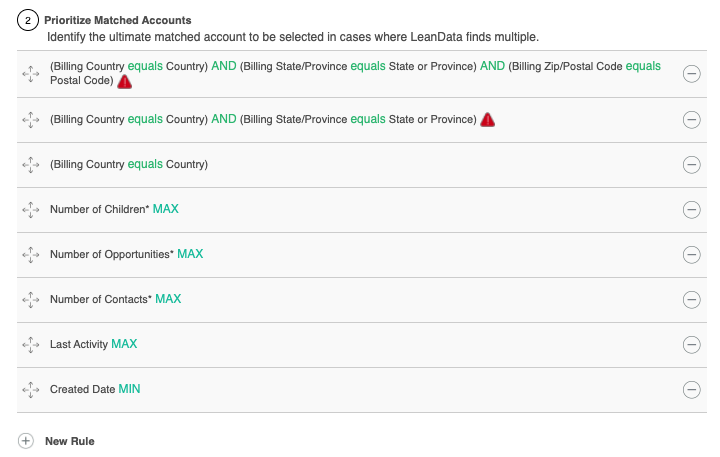Viewport: 720px width, 457px height.
Task: Click the plus icon for New Rule
Action: (x=27, y=441)
